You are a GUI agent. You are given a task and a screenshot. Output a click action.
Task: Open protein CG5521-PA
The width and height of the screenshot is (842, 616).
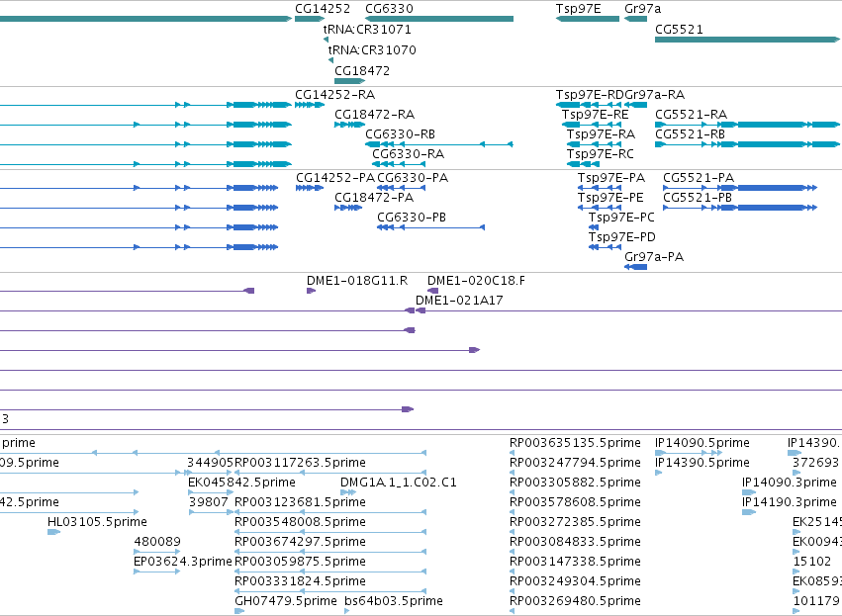(x=699, y=178)
